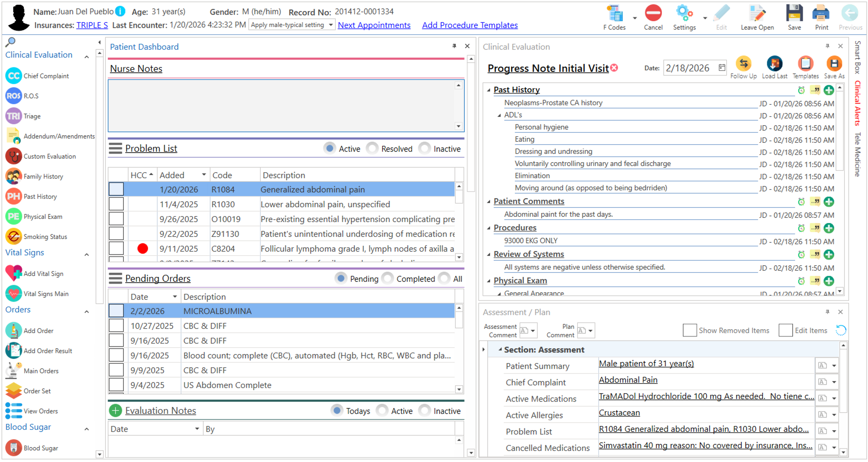Click the Add Vital Sign icon
The image size is (868, 462).
13,274
